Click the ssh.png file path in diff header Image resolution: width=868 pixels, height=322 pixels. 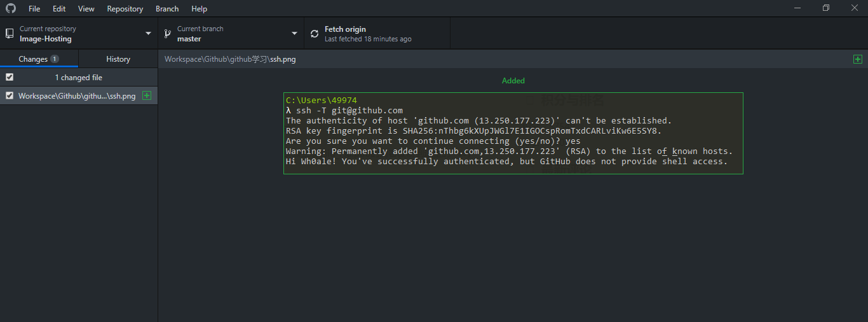(230, 59)
